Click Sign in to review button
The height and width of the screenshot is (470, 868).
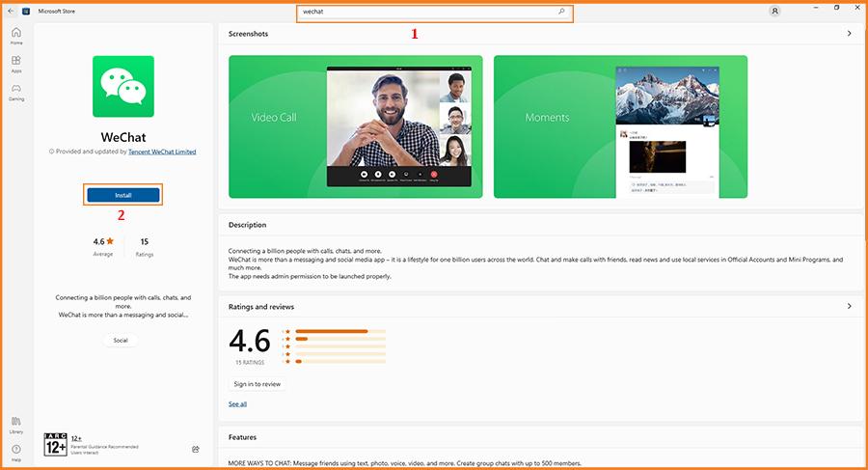coord(257,384)
